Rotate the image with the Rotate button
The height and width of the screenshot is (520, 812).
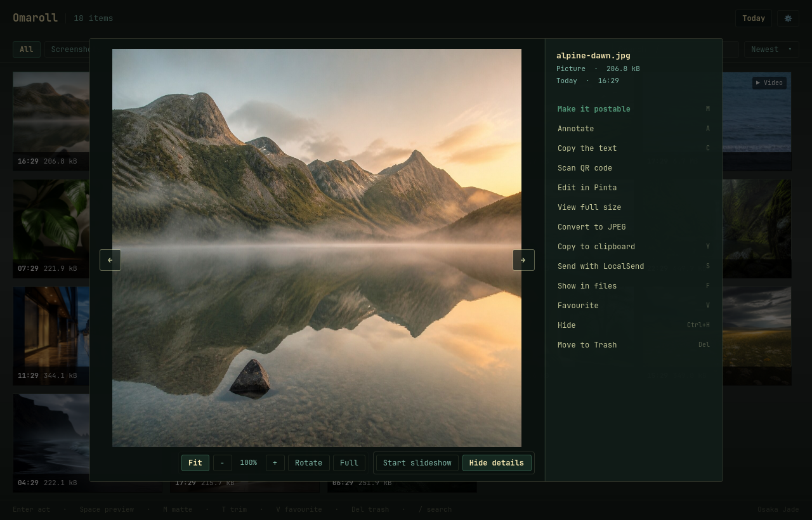coord(309,463)
